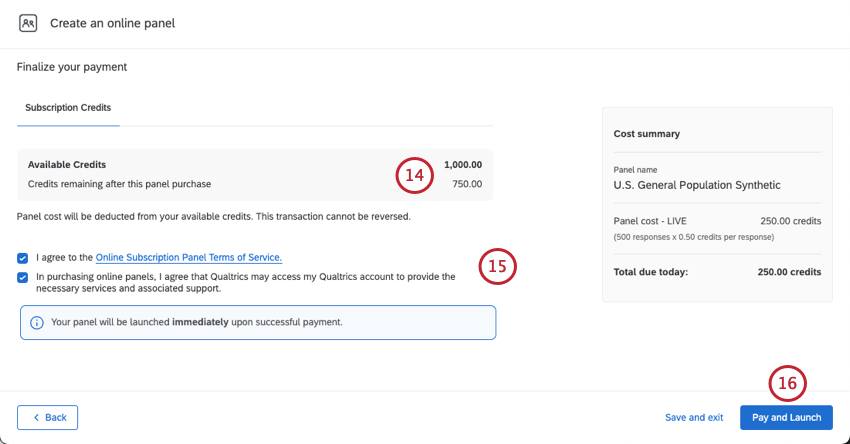This screenshot has height=444, width=850.
Task: Click the credits remaining value 750.00
Action: [x=466, y=184]
